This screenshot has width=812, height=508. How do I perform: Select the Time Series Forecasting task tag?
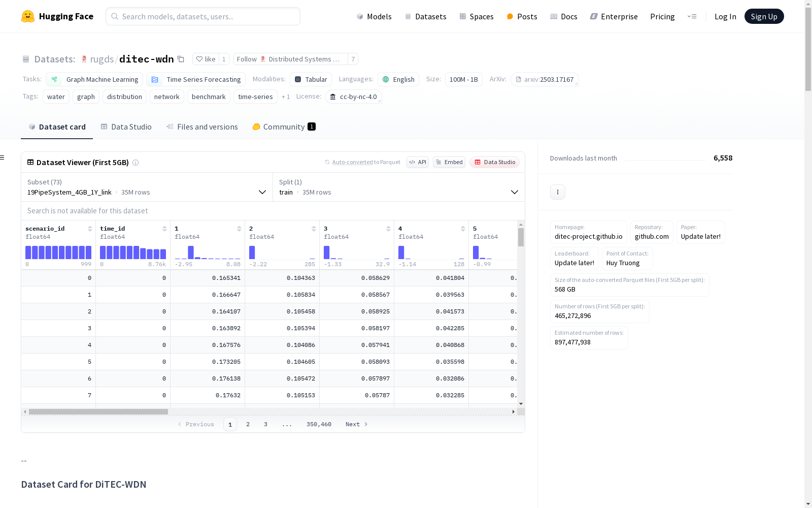point(196,79)
